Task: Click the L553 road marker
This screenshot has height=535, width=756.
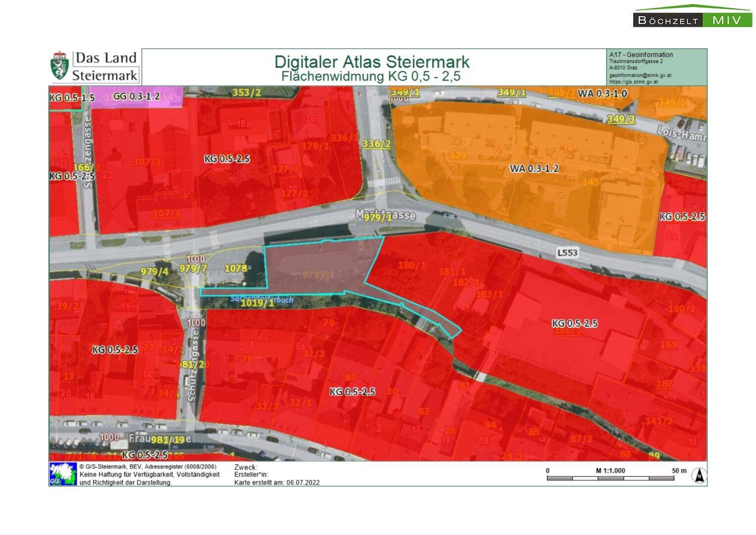Action: [x=567, y=253]
